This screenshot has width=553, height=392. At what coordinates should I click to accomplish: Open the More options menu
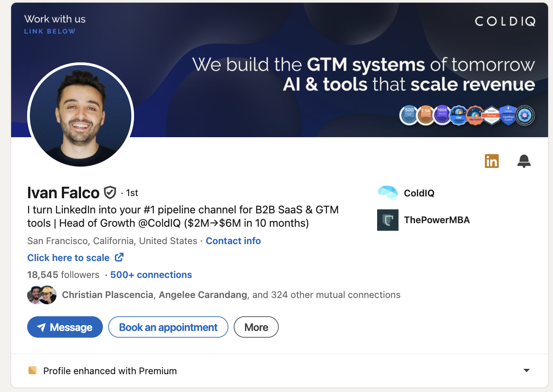[x=256, y=327]
